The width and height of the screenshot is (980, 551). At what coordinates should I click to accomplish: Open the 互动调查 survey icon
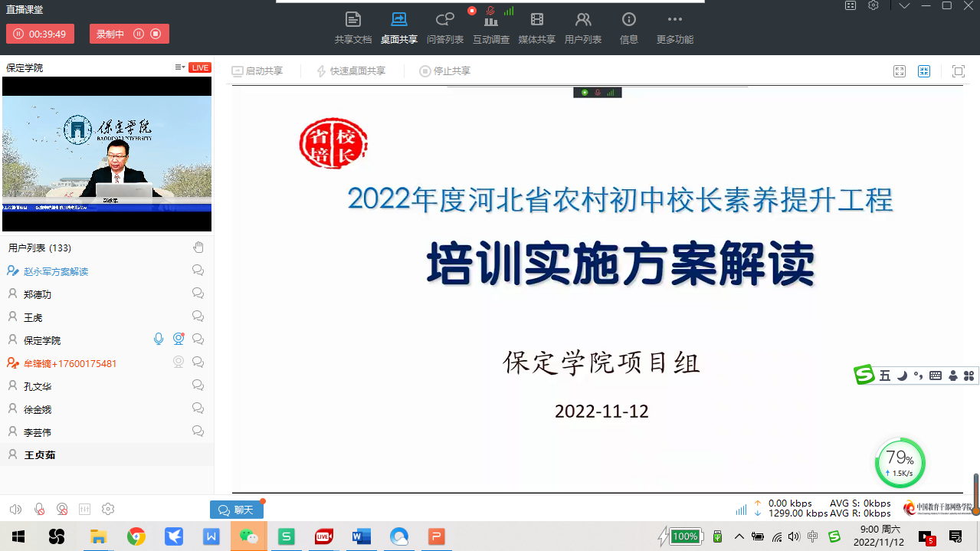[490, 28]
